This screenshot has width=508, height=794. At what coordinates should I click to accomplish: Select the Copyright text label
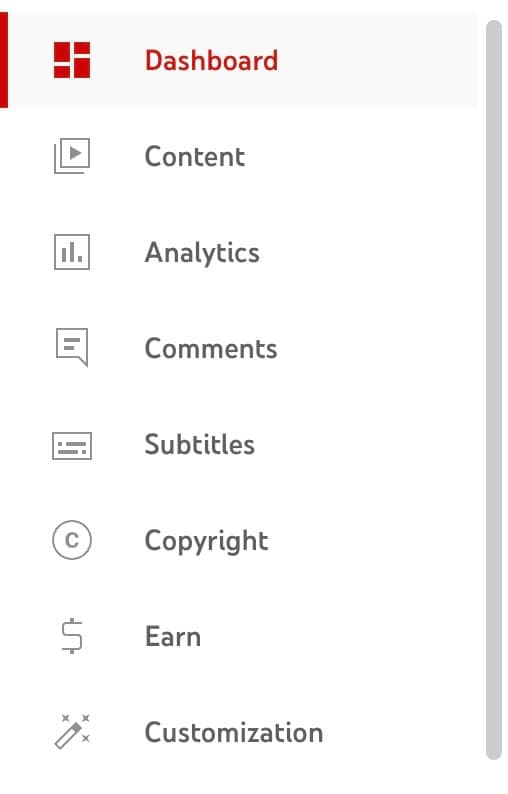[207, 541]
